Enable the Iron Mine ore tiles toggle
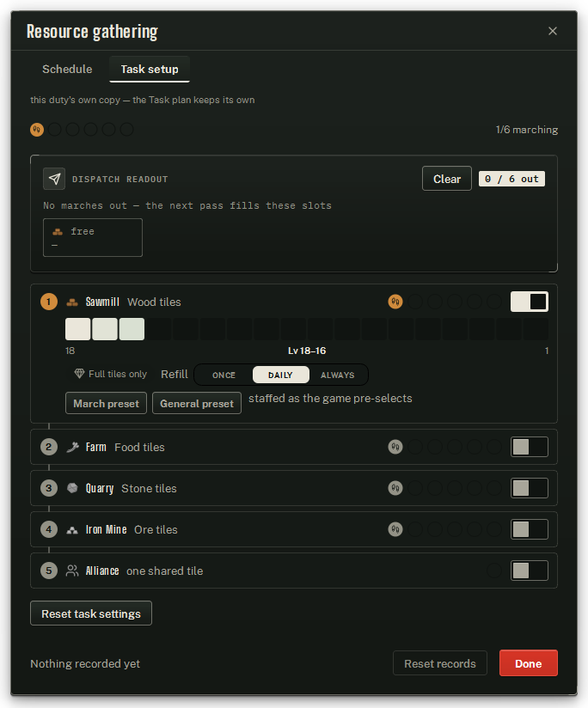588x708 pixels. coord(530,529)
